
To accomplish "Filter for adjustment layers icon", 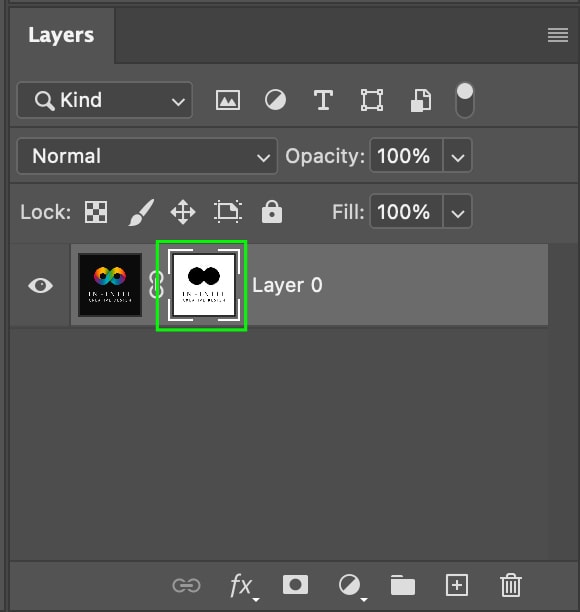I will pyautogui.click(x=275, y=100).
